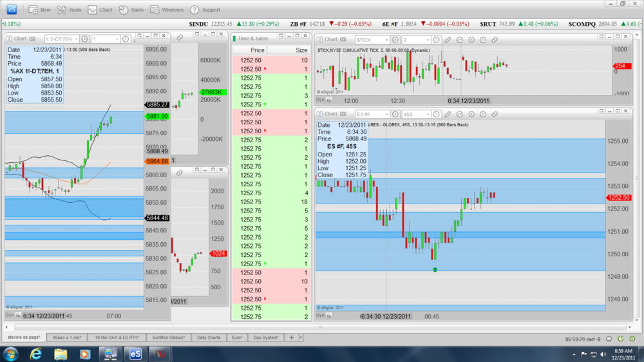Viewport: 644px width, 362px height.
Task: Click symbol lookup icon in DAX chart window
Action: pyautogui.click(x=84, y=39)
